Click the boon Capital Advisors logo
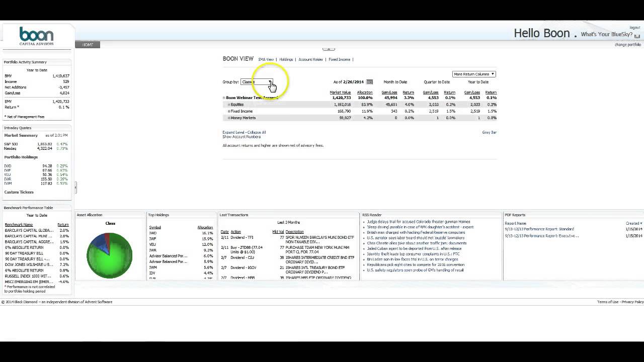Image resolution: width=644 pixels, height=362 pixels. click(36, 36)
